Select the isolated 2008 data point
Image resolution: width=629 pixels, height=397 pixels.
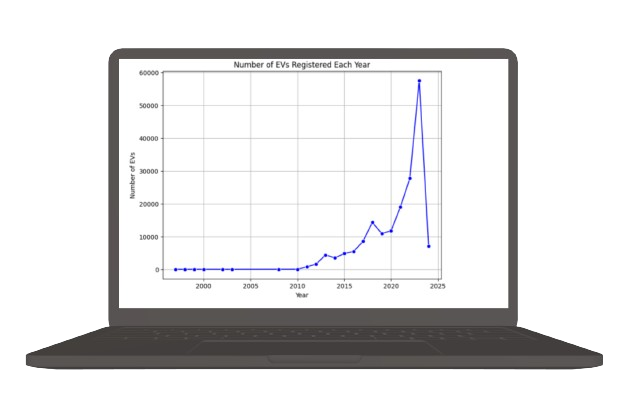tap(279, 269)
